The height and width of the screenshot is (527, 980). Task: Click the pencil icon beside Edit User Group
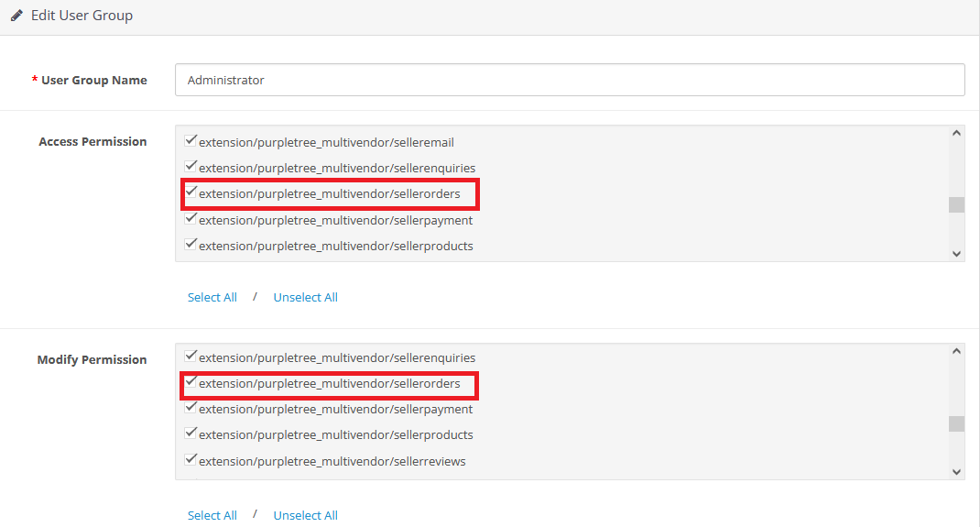point(16,15)
